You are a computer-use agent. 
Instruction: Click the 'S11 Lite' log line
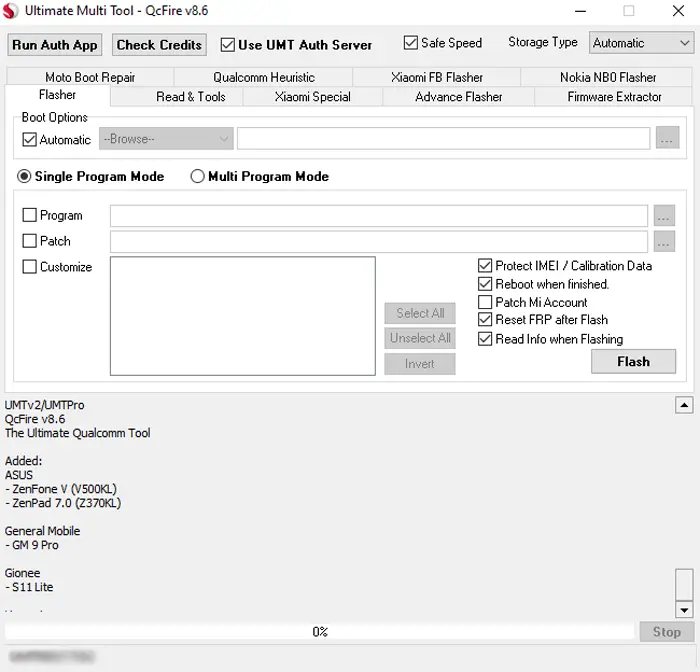pyautogui.click(x=29, y=587)
